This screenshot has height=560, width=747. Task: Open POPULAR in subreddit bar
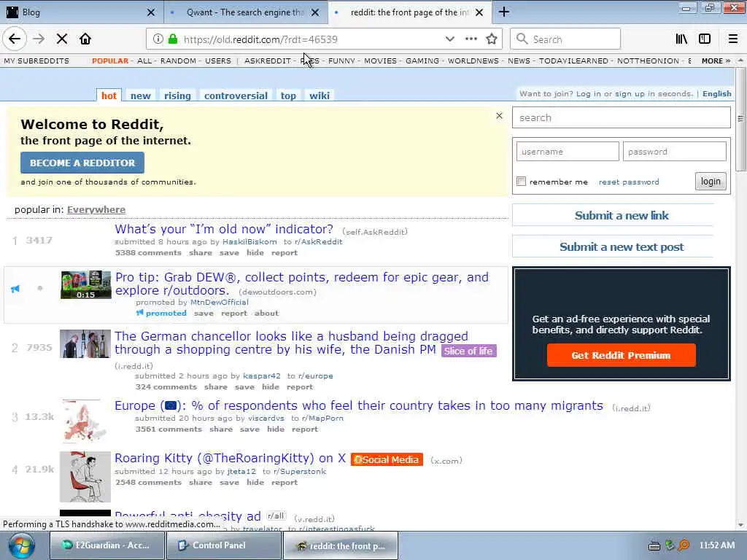click(110, 61)
